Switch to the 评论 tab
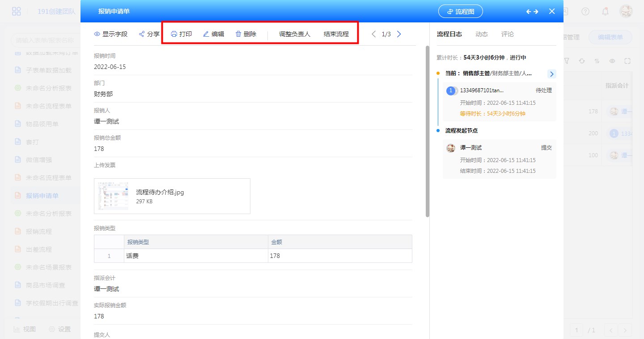Viewport: 644px width, 339px height. point(508,34)
